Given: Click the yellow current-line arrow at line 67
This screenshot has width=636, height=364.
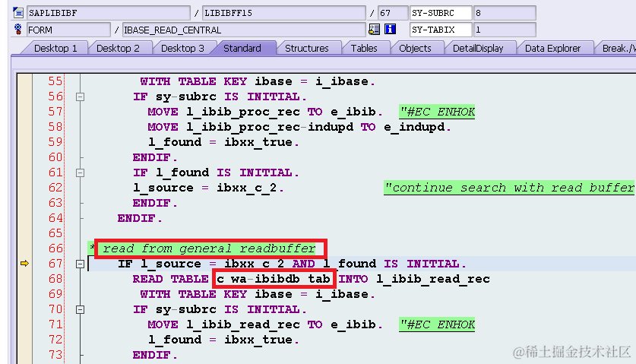Looking at the screenshot, I should [x=24, y=264].
